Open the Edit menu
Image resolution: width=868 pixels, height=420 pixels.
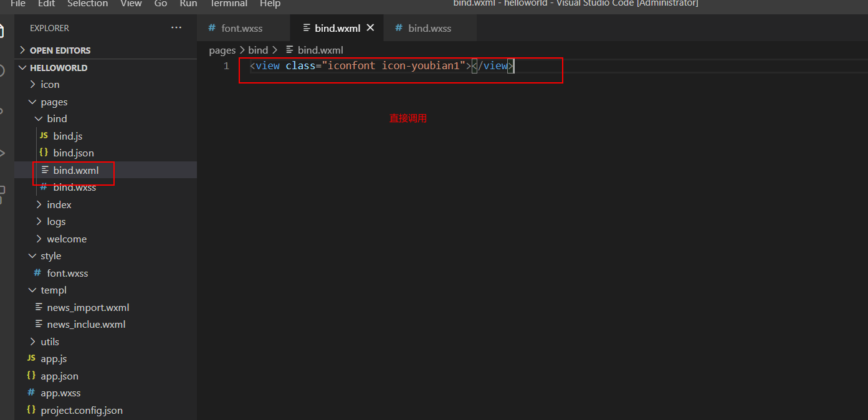[x=46, y=4]
